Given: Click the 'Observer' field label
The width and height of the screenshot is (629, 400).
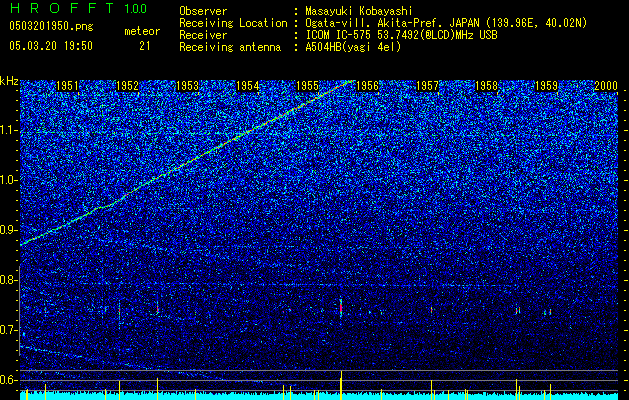Looking at the screenshot, I should point(203,11).
